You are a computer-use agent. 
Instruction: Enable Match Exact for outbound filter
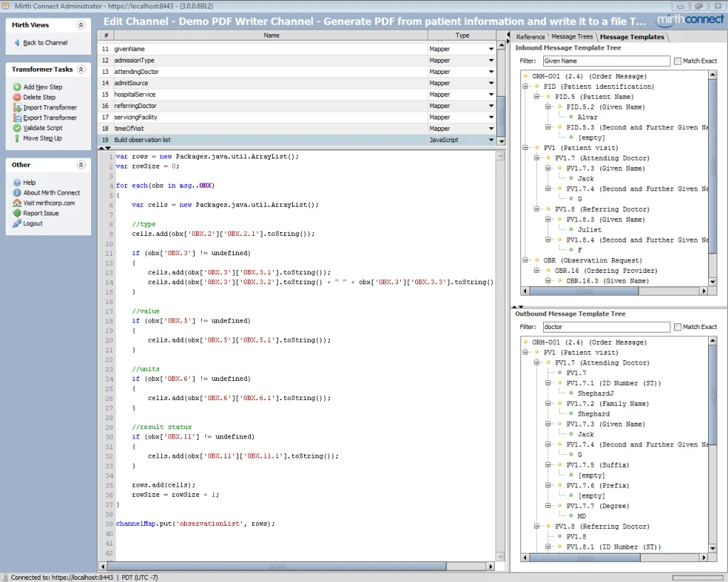(678, 327)
